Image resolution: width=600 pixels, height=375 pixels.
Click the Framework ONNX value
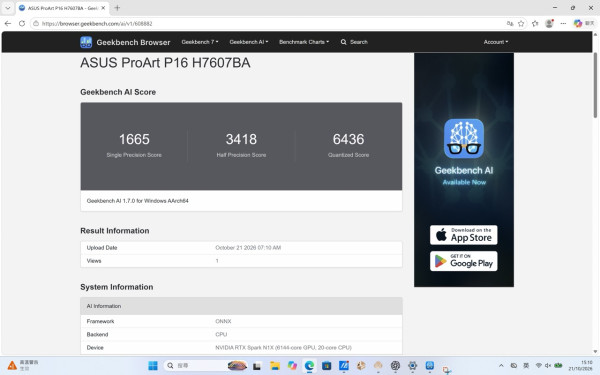[x=223, y=321]
